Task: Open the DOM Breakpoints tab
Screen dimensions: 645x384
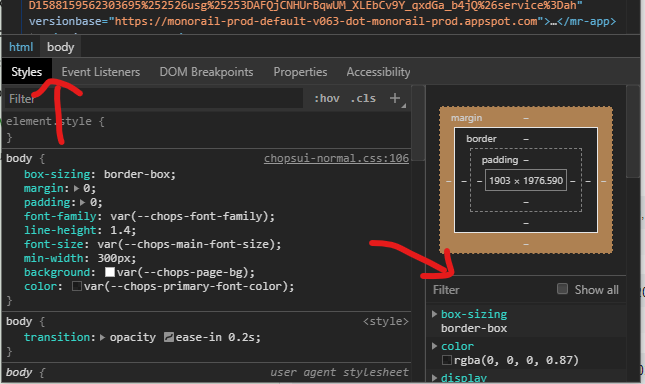Action: click(x=206, y=72)
